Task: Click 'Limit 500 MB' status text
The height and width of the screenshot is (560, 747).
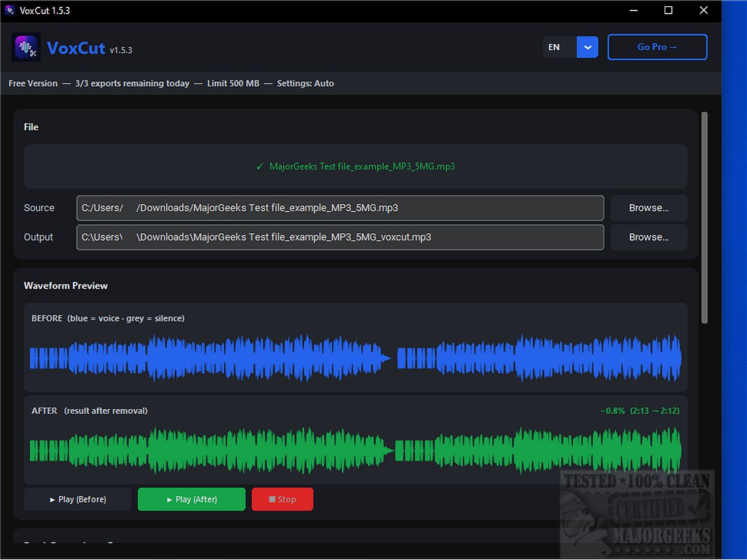Action: [233, 83]
